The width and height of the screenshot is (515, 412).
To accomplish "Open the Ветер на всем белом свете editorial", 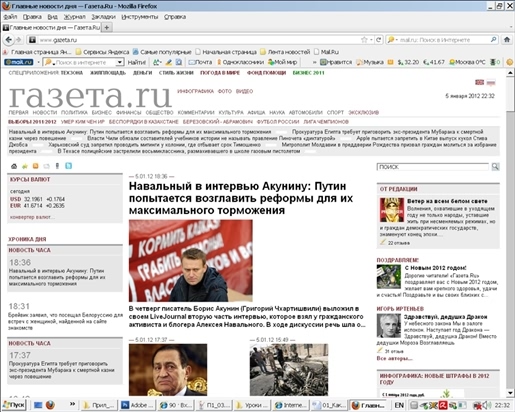I will pos(447,201).
